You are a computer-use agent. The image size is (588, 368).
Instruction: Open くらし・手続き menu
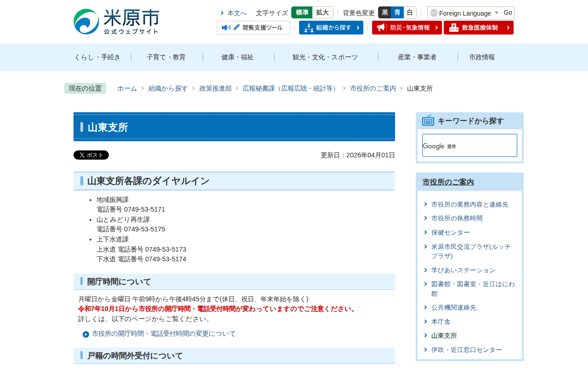pyautogui.click(x=97, y=57)
